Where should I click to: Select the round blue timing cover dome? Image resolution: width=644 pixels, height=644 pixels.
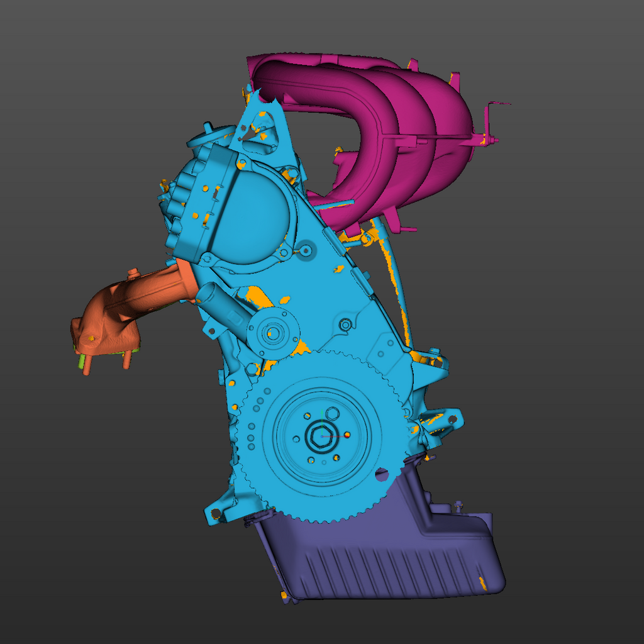coord(250,216)
